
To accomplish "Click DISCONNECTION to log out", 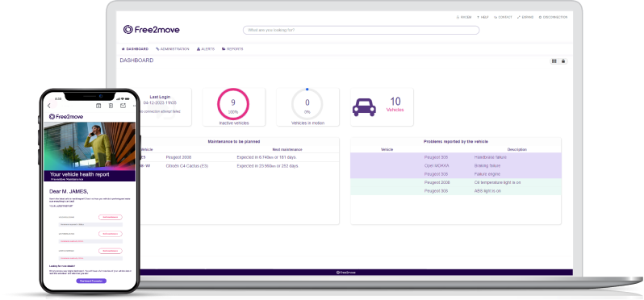I will click(553, 17).
